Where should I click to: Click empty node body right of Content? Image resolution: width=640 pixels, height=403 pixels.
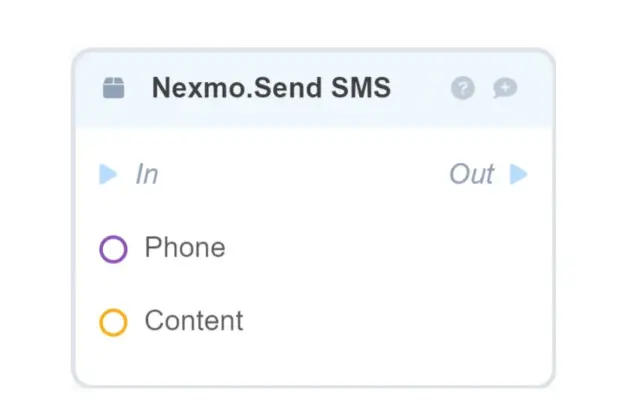pyautogui.click(x=400, y=321)
